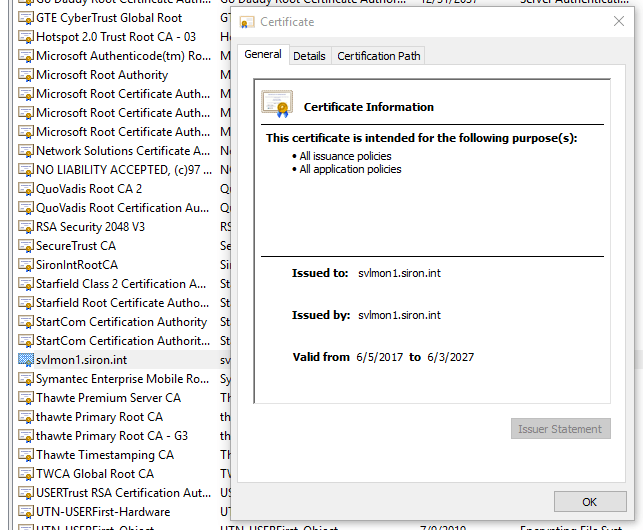Screen dimensions: 643x530
Task: Click certificate icon beside Starfield Class 2 Certification
Action: 25,284
